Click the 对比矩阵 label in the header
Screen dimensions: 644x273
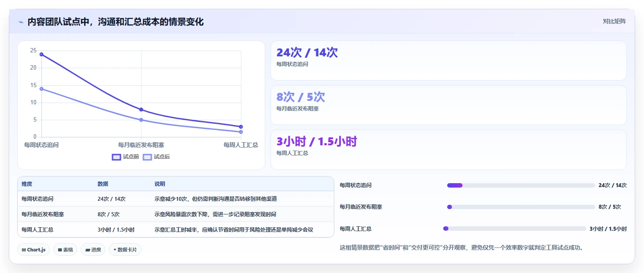614,21
